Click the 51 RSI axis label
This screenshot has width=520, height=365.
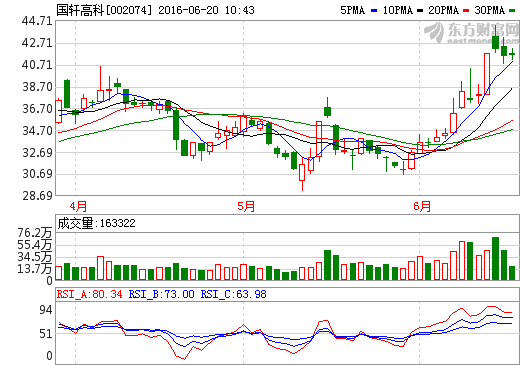(46, 334)
